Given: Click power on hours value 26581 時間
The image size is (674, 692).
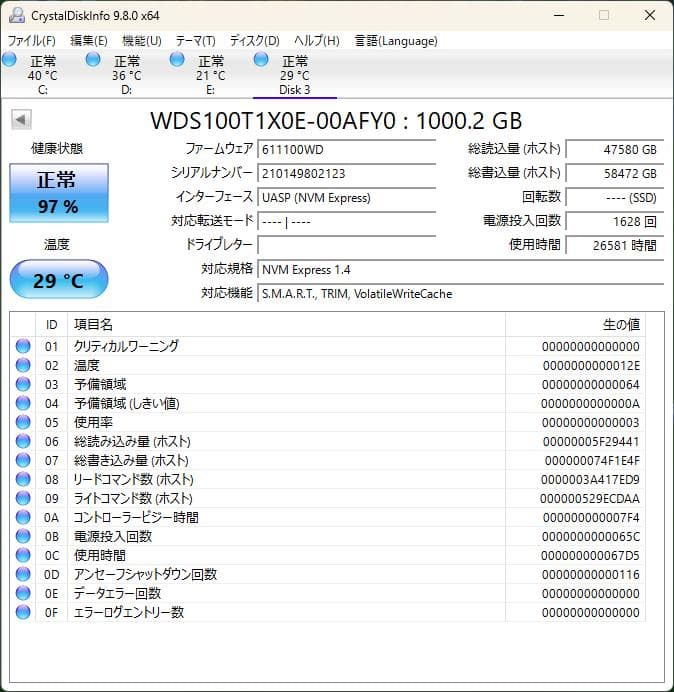Looking at the screenshot, I should [615, 245].
